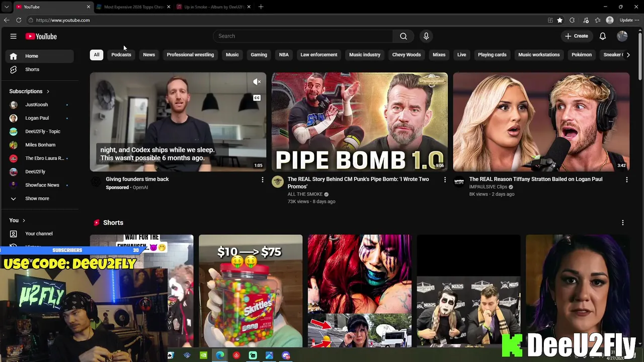Screen dimensions: 644x362
Task: Select the Chevy Woods filter chip
Action: tap(407, 55)
